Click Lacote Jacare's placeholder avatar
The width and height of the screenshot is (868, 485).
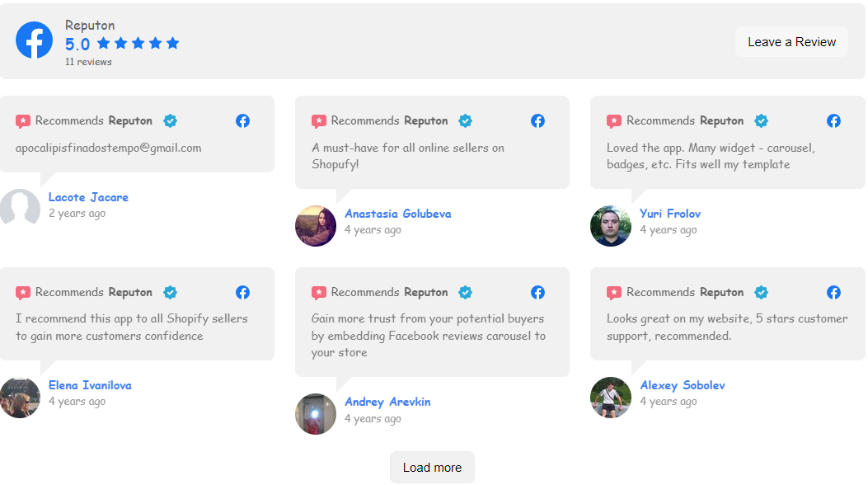pyautogui.click(x=20, y=209)
